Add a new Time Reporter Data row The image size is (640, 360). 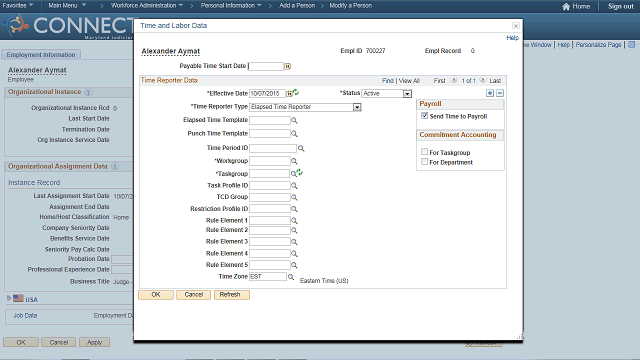tap(490, 93)
